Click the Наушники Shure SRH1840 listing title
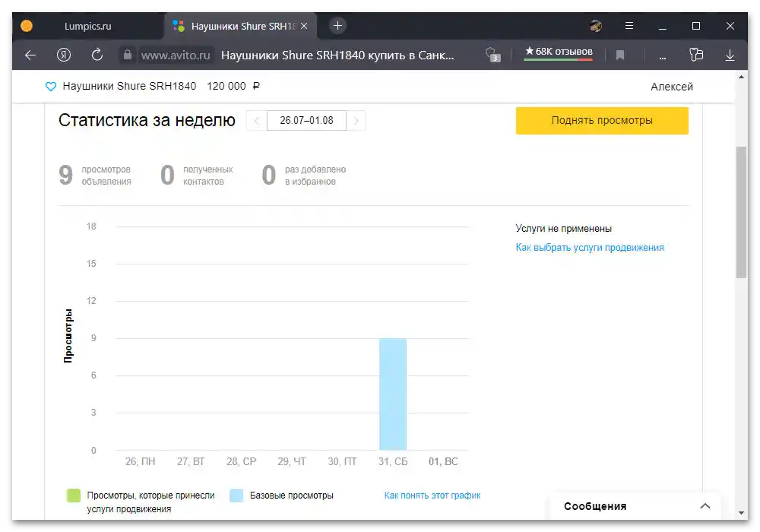 click(129, 86)
